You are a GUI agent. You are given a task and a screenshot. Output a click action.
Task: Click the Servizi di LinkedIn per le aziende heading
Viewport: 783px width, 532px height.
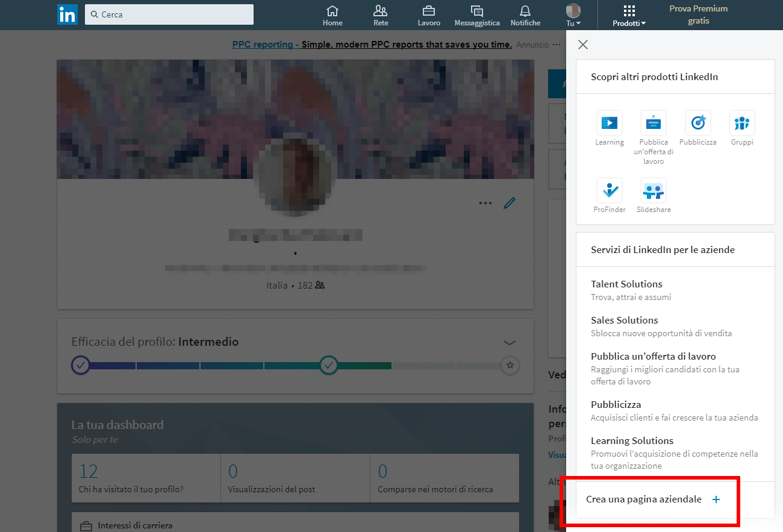pyautogui.click(x=663, y=249)
